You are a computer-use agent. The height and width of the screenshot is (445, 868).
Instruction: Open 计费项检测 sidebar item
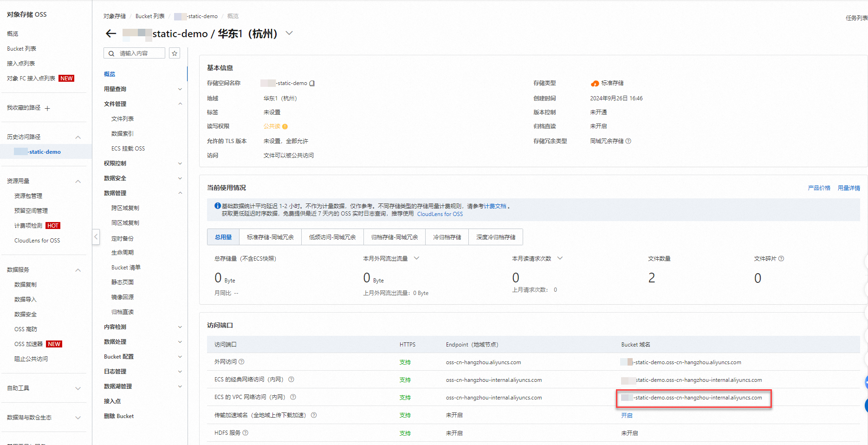tap(28, 226)
